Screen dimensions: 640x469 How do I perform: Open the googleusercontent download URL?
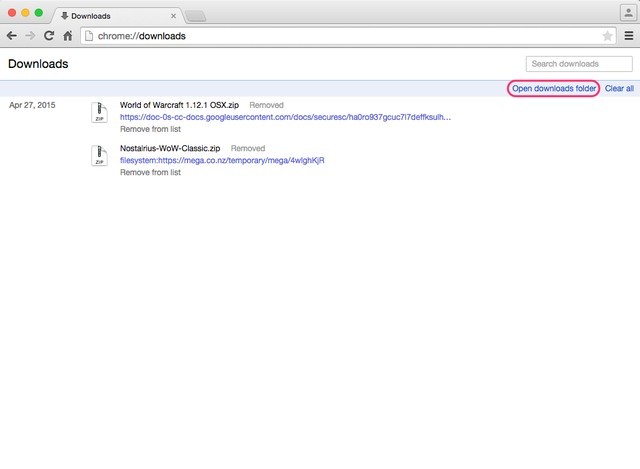285,117
